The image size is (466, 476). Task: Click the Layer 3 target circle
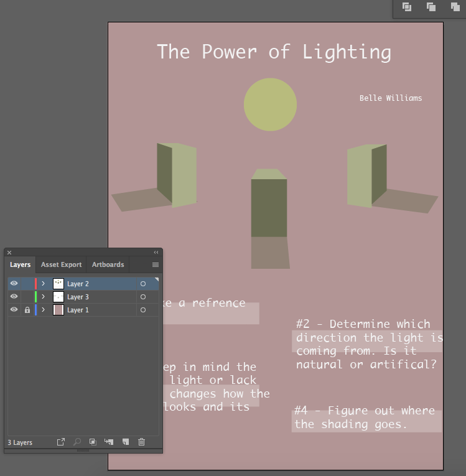click(x=143, y=297)
